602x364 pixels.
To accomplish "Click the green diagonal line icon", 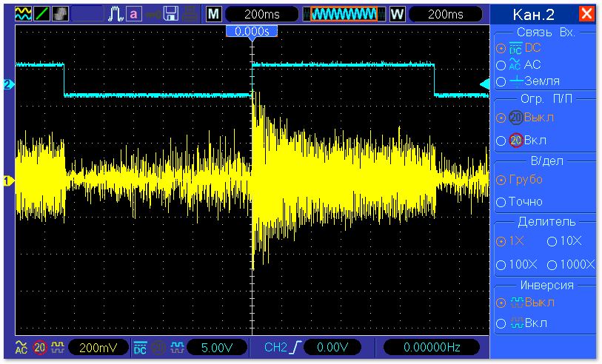I will 41,14.
